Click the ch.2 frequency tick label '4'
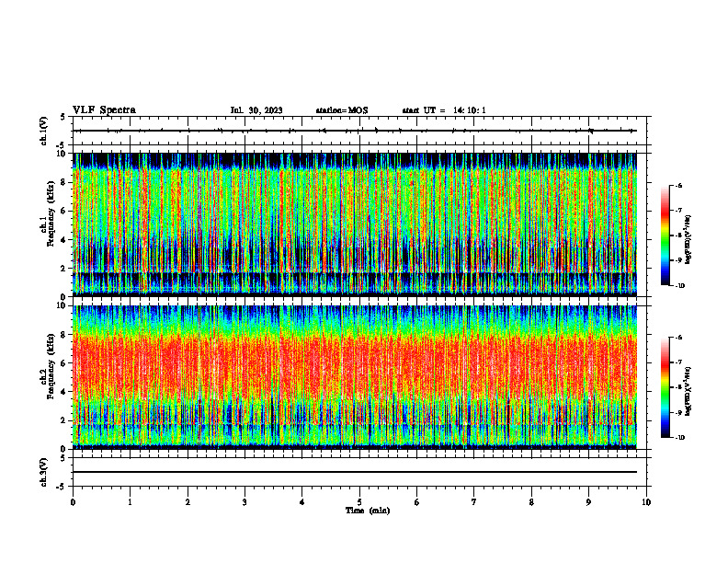 (x=64, y=392)
